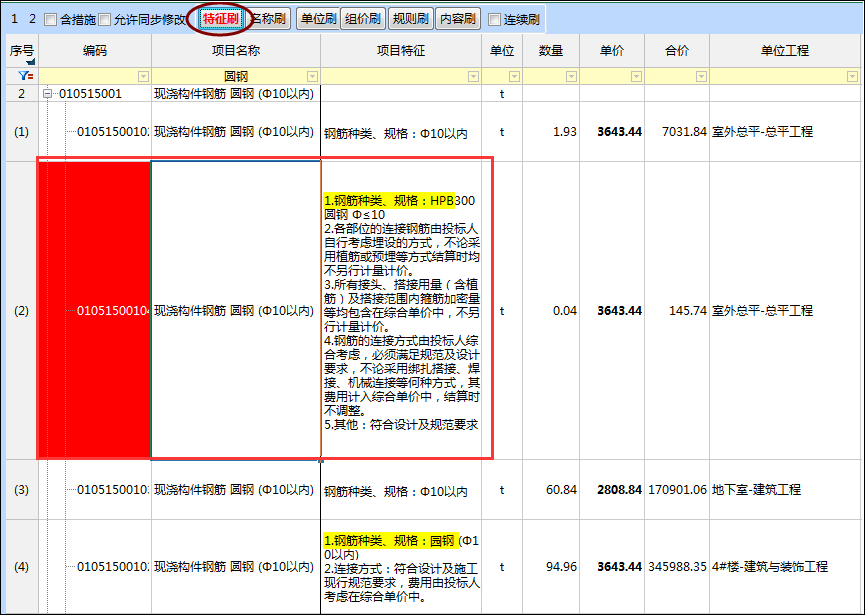The height and width of the screenshot is (615, 865).
Task: Click the 圆钢 filter input in 项目名称
Action: click(236, 77)
